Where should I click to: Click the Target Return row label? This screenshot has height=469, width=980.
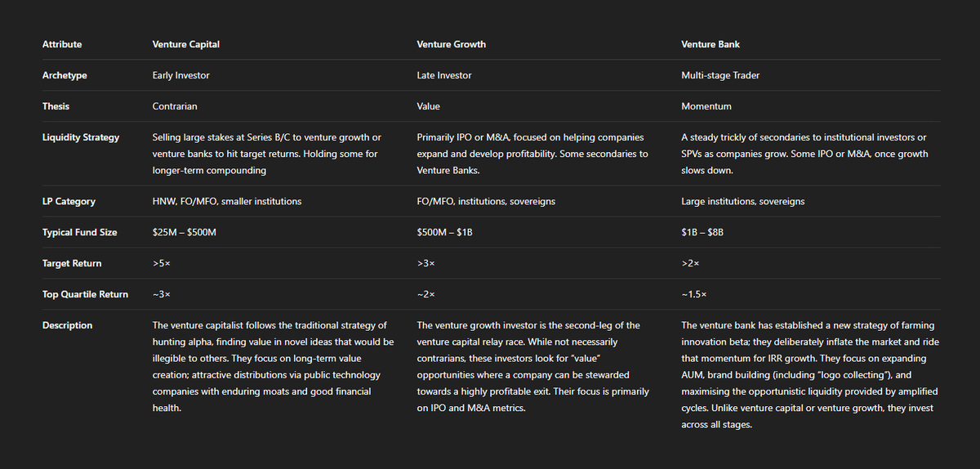click(72, 263)
